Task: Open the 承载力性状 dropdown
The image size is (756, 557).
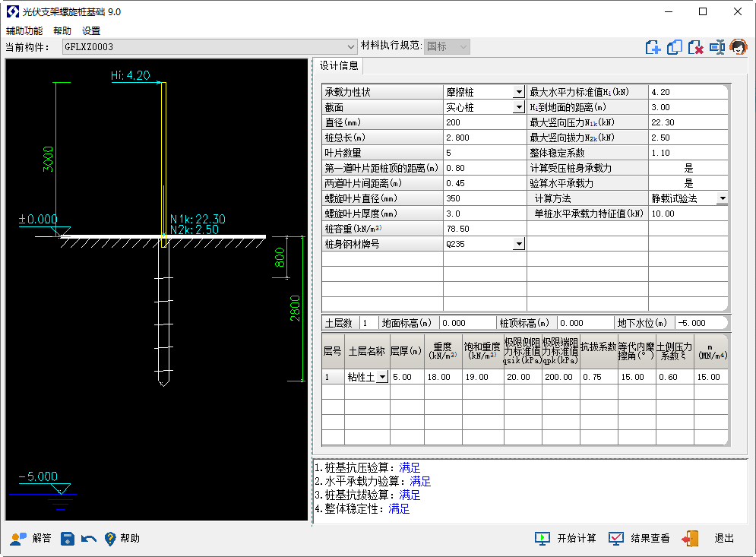Action: click(519, 93)
